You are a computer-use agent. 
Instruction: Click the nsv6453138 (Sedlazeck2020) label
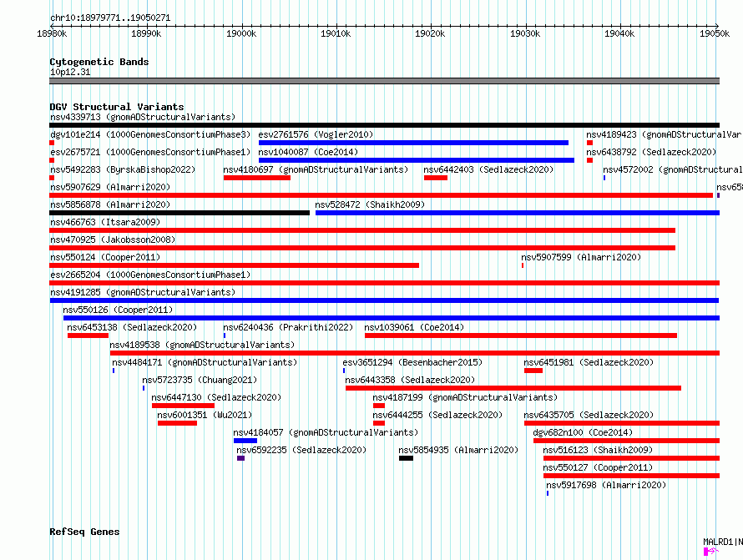click(x=132, y=327)
